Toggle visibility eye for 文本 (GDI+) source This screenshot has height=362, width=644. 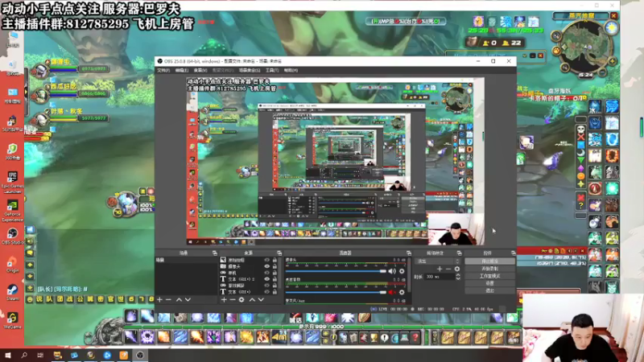click(x=267, y=292)
